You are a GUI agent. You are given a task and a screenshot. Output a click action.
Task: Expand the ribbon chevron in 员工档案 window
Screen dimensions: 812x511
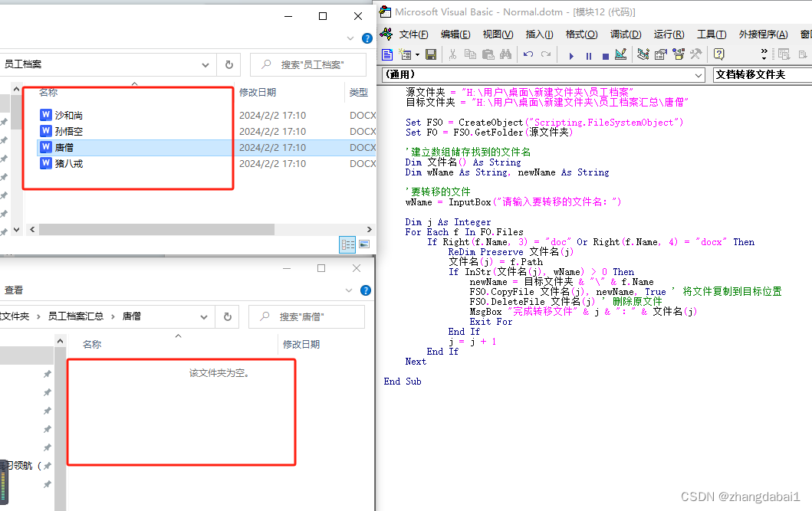click(350, 38)
